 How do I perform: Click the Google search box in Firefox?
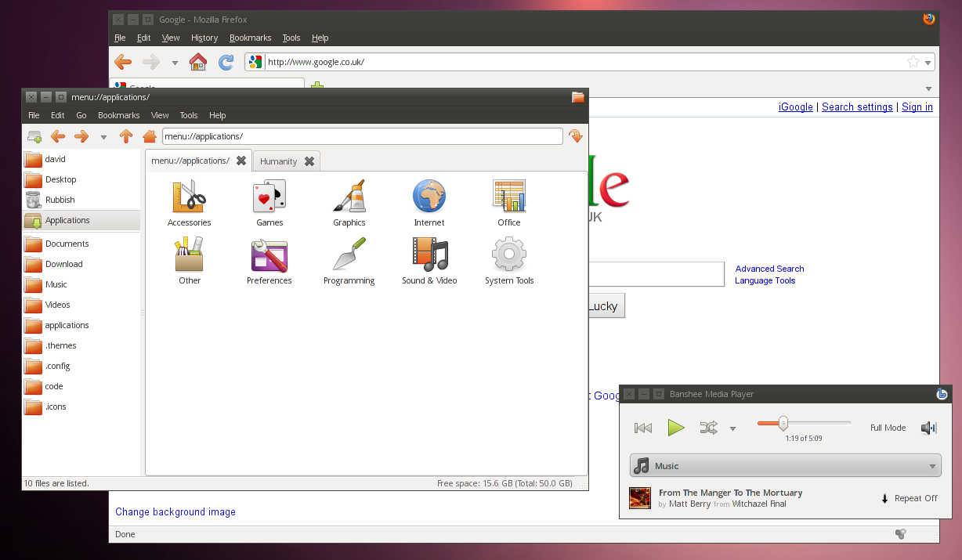pos(655,274)
